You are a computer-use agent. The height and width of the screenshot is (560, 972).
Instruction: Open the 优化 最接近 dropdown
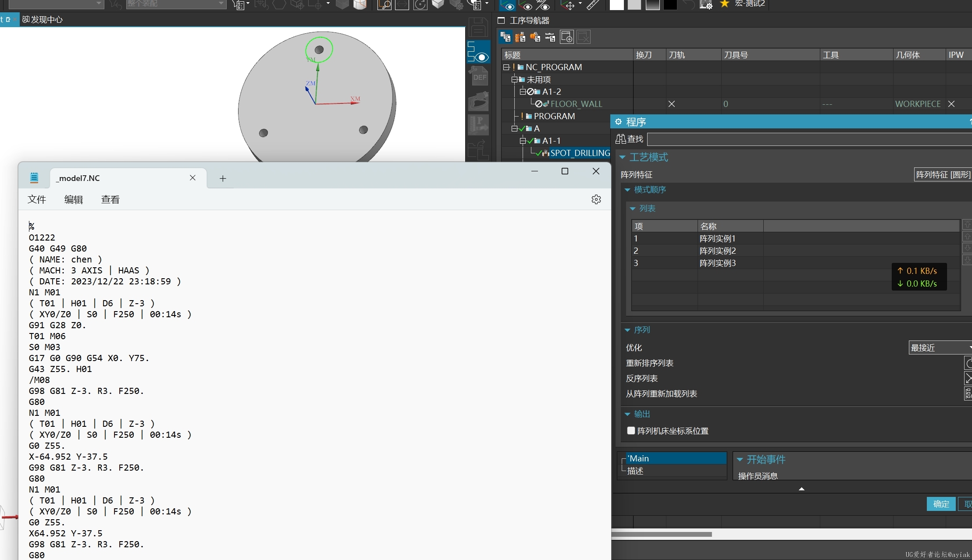click(x=940, y=347)
